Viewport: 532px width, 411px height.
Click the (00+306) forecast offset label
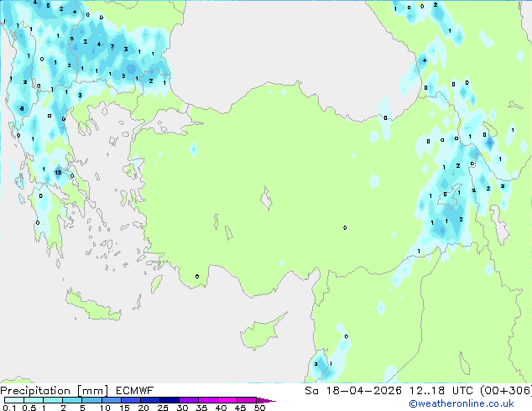pos(506,391)
